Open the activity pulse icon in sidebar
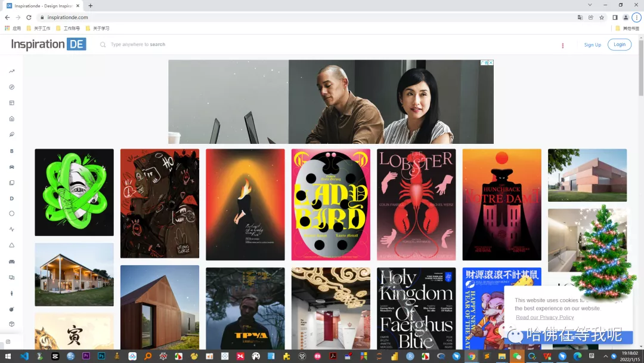Screen dimensions: 644x363 coord(12,229)
